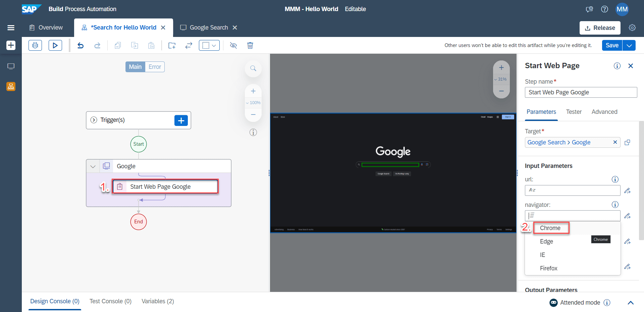This screenshot has height=312, width=644.
Task: Toggle the hide/show eye icon in toolbar
Action: click(x=233, y=45)
